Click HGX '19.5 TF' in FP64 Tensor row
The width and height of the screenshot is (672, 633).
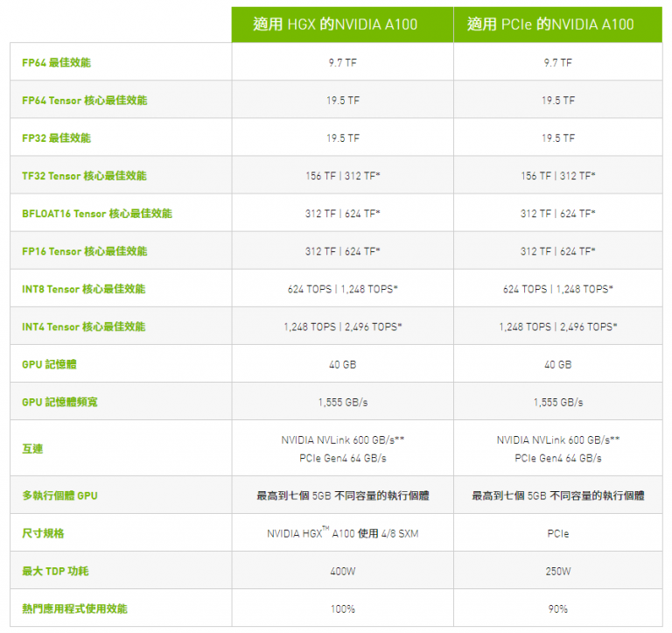[x=343, y=101]
